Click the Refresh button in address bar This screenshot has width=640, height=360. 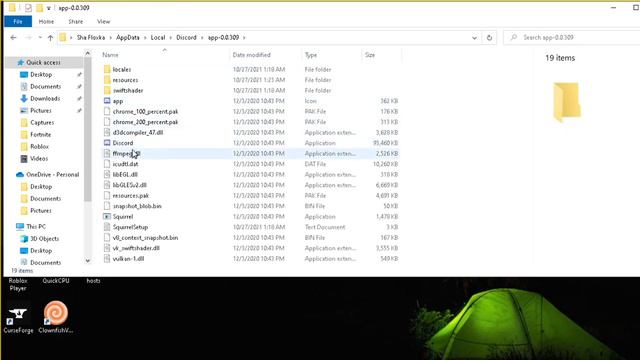click(489, 38)
